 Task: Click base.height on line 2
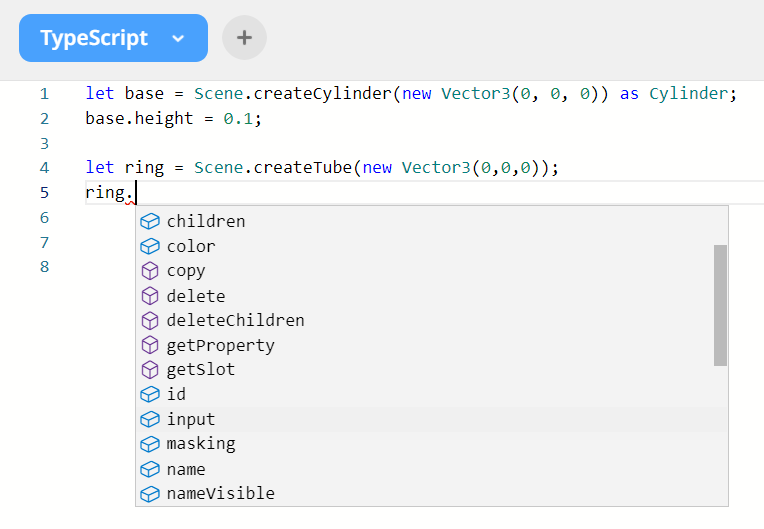(139, 118)
